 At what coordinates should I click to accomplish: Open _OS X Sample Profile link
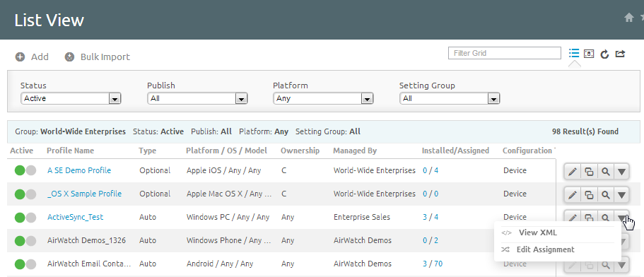(x=84, y=194)
